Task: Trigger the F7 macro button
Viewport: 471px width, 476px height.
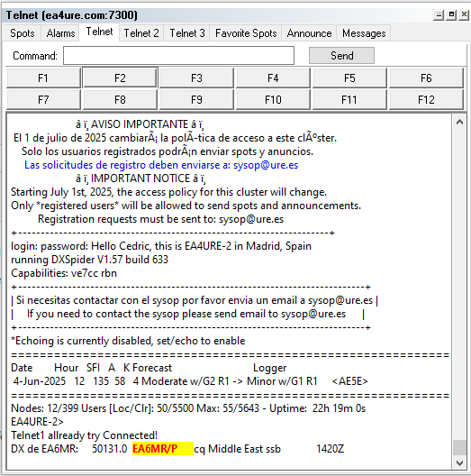Action: (x=43, y=99)
